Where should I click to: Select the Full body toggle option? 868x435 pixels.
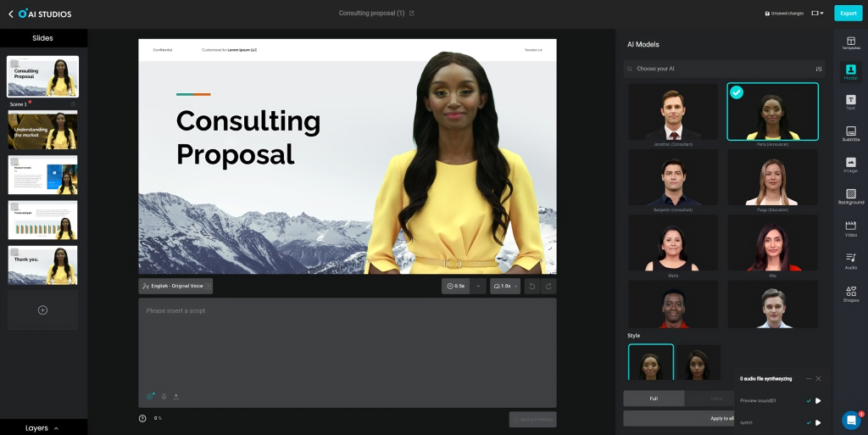point(654,398)
